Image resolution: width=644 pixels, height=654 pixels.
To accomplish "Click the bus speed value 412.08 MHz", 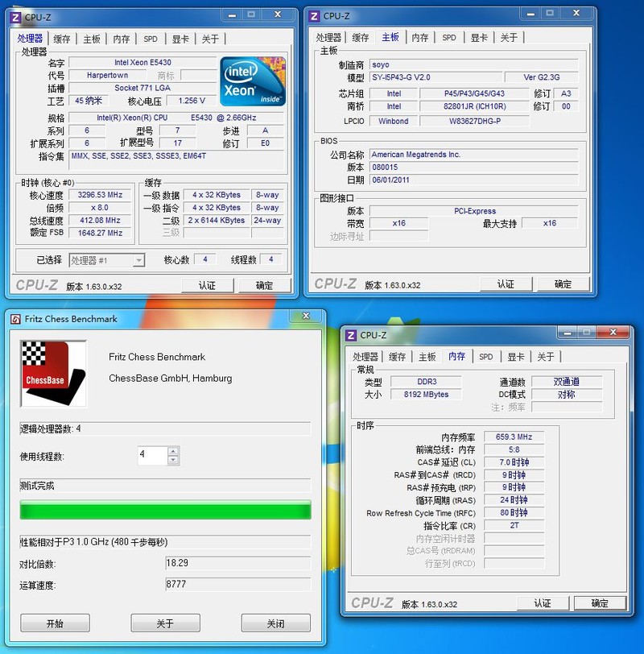I will click(100, 221).
